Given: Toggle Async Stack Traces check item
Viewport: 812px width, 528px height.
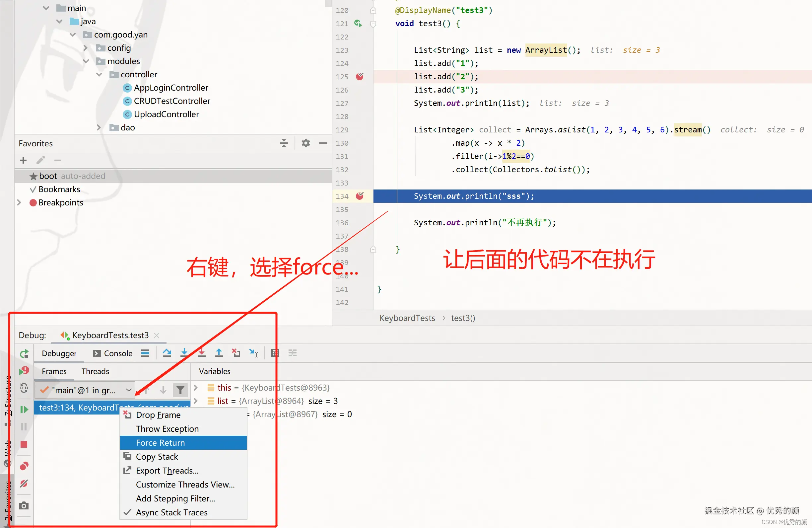Looking at the screenshot, I should pyautogui.click(x=171, y=512).
